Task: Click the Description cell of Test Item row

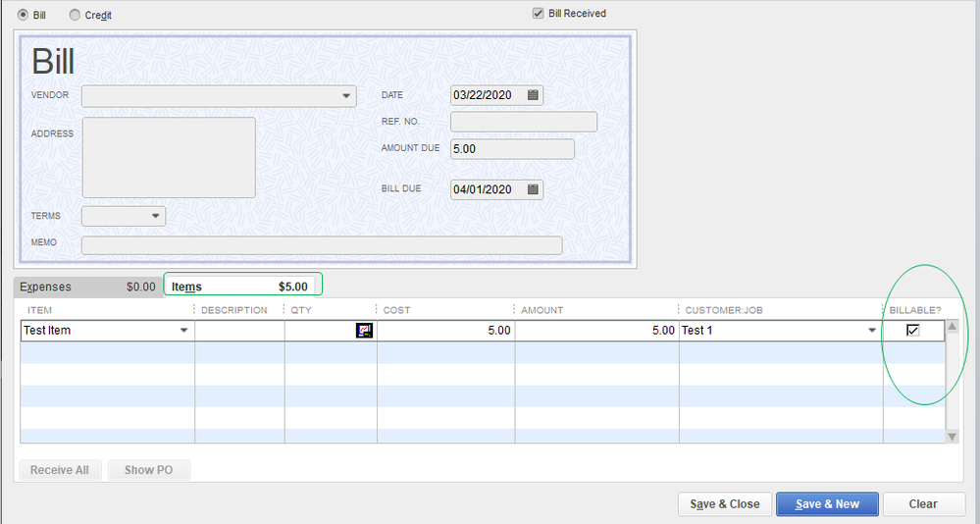Action: pyautogui.click(x=240, y=330)
